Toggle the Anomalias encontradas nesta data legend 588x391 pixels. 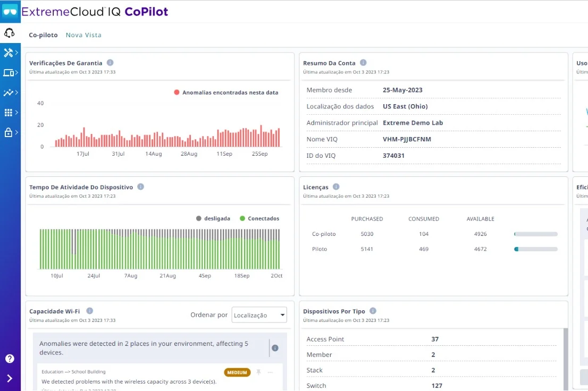pyautogui.click(x=226, y=92)
